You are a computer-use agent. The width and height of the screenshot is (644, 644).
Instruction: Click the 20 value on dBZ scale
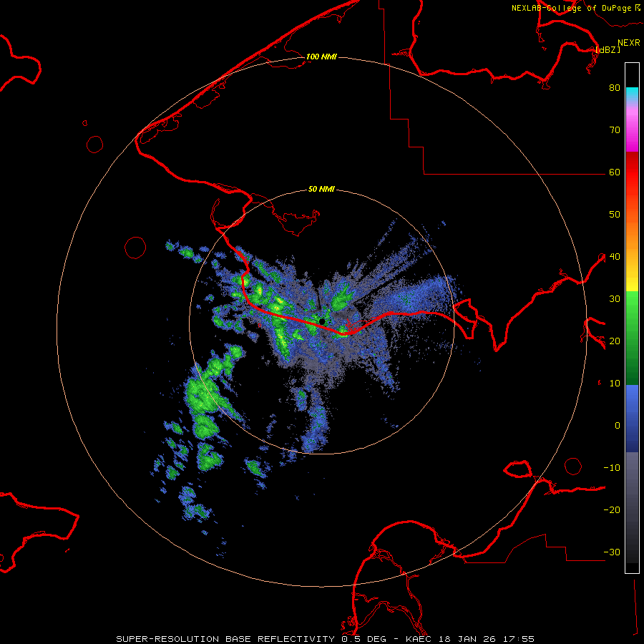click(615, 341)
